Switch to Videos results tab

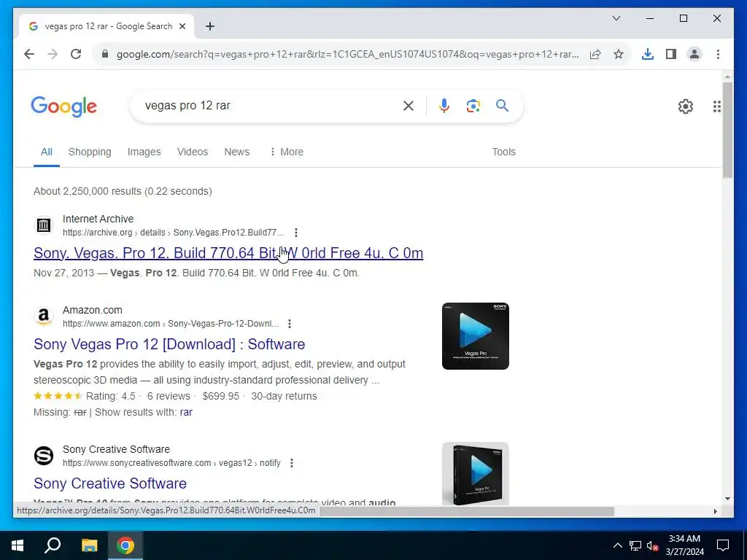[x=193, y=152]
